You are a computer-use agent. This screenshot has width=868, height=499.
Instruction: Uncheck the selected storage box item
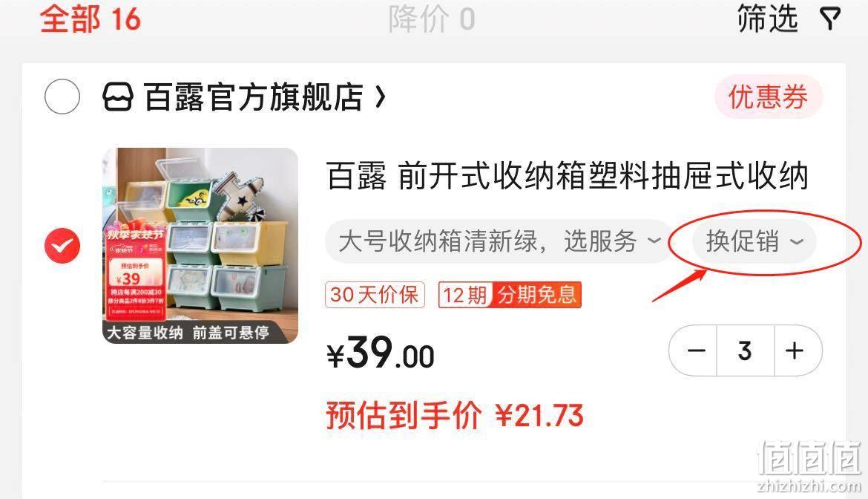tap(62, 245)
